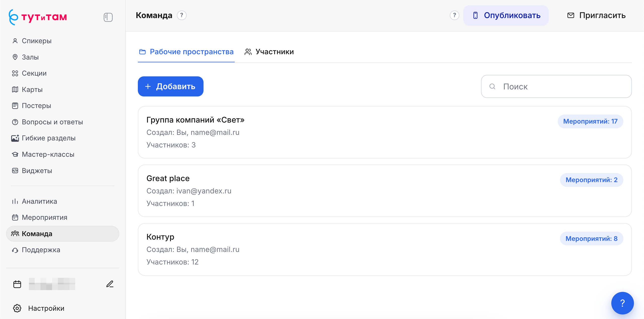Open the Группа компаний «Свет» workspace
This screenshot has height=319, width=644.
pos(385,132)
